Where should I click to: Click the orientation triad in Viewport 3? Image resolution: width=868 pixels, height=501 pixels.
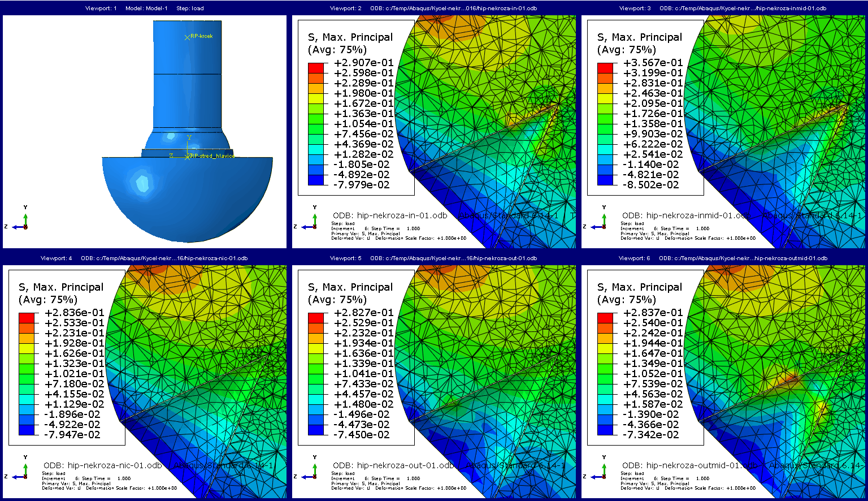600,221
